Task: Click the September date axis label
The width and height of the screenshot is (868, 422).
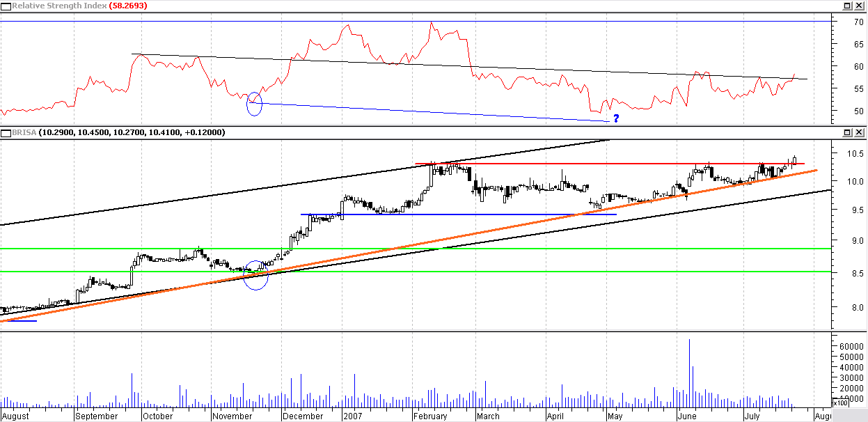Action: tap(96, 416)
